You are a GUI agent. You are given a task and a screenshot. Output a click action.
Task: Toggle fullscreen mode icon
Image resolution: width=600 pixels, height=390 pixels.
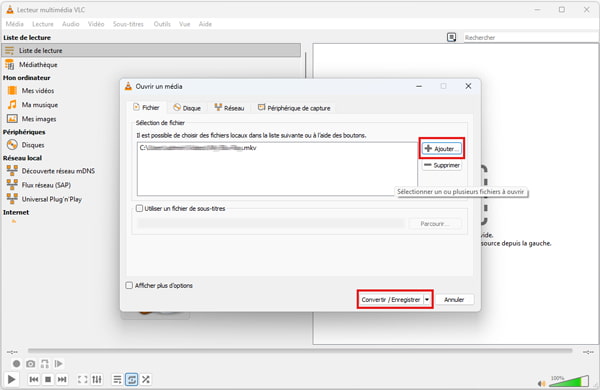click(x=82, y=379)
